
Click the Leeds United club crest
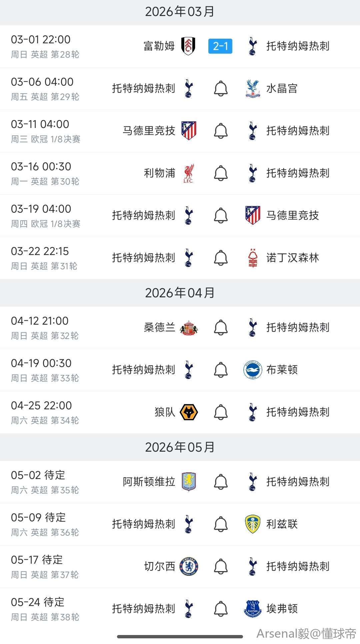pyautogui.click(x=253, y=524)
